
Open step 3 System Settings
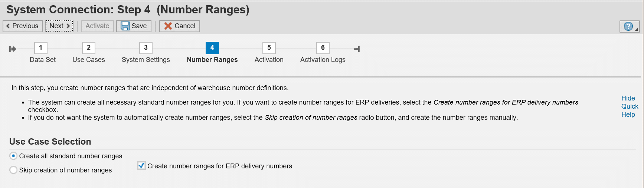pos(146,47)
